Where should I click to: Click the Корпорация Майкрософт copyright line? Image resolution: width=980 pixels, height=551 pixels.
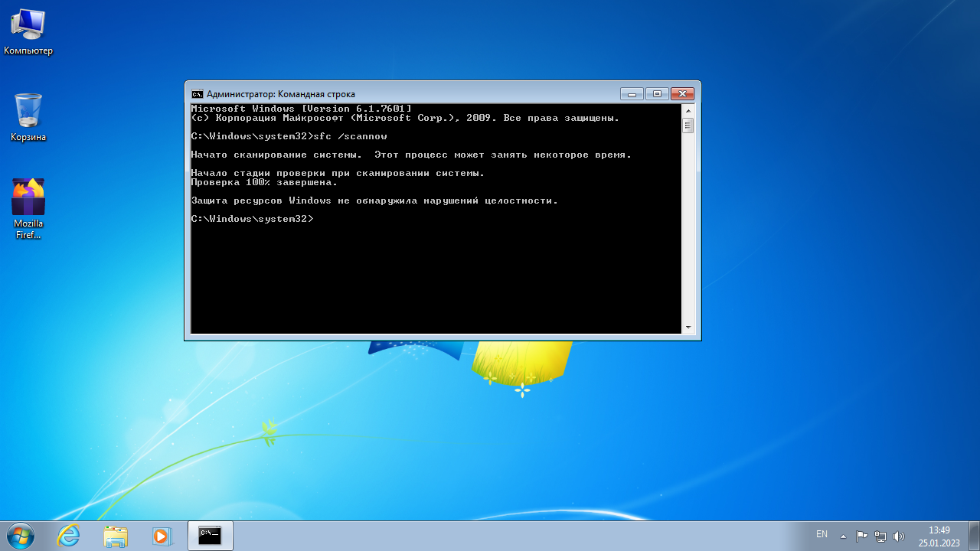(x=405, y=118)
